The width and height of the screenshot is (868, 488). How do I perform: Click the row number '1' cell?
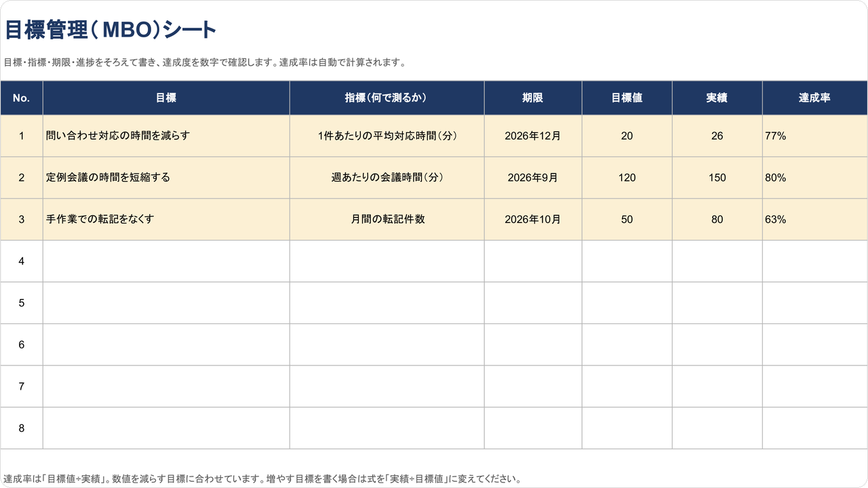pyautogui.click(x=22, y=136)
